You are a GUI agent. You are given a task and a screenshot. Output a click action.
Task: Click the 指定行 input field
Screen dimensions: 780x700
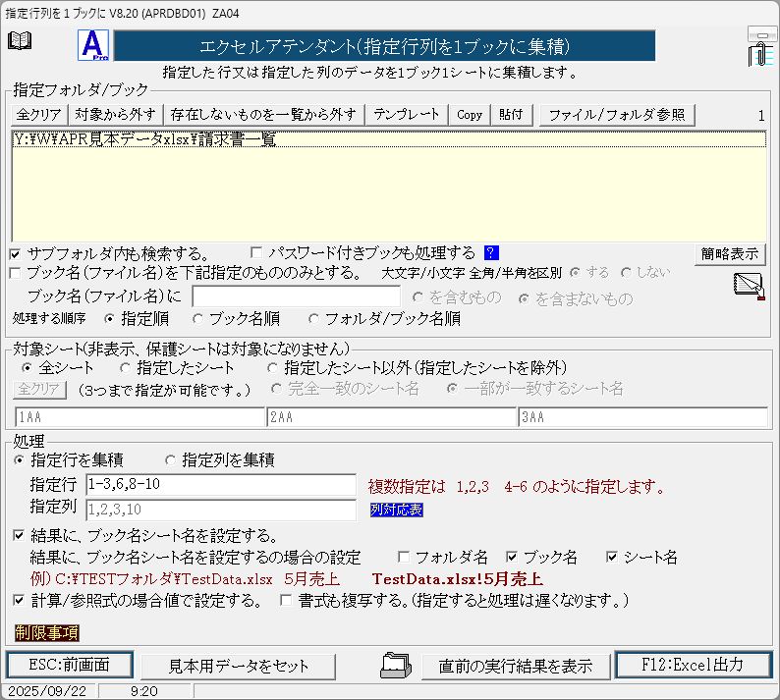coord(219,485)
